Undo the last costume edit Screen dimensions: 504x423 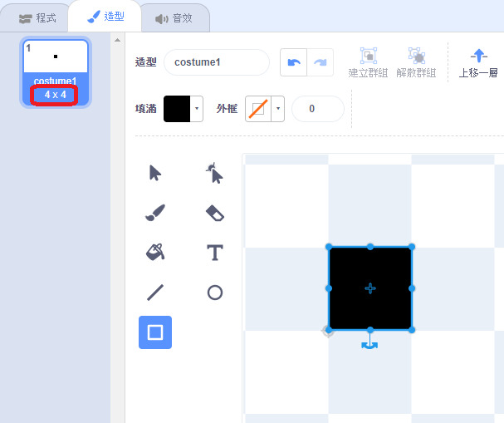(293, 62)
